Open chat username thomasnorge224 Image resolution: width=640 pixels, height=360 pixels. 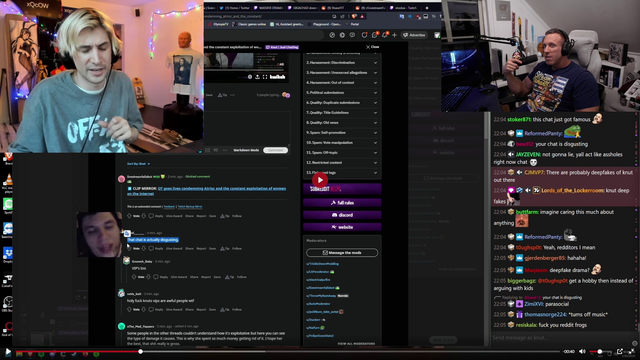click(x=545, y=314)
